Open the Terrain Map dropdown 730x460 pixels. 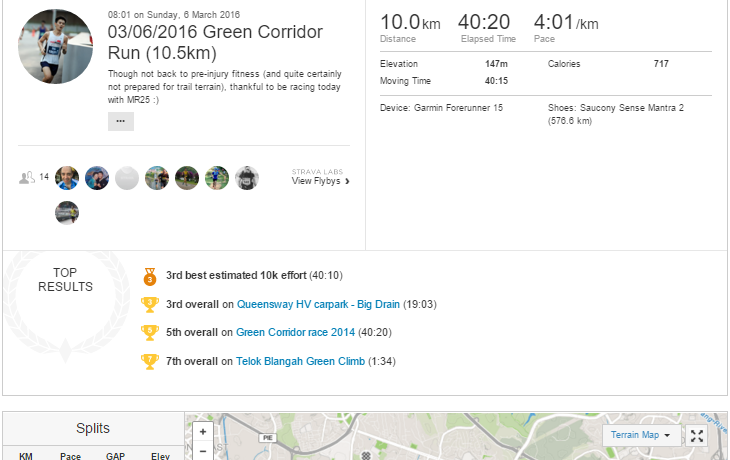click(x=642, y=435)
